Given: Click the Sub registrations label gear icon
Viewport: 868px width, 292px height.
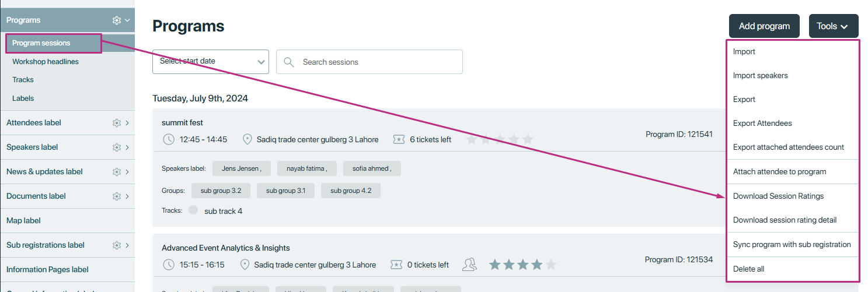Looking at the screenshot, I should 117,245.
